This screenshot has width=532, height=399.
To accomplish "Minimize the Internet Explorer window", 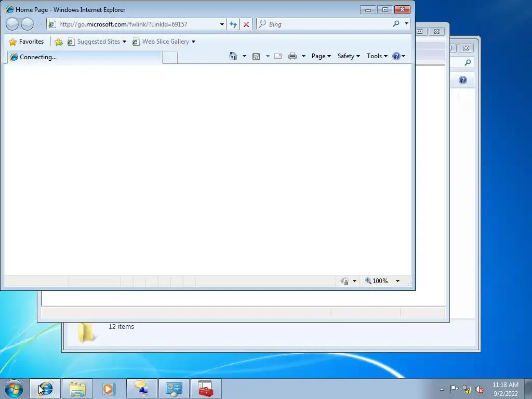I will pyautogui.click(x=368, y=10).
